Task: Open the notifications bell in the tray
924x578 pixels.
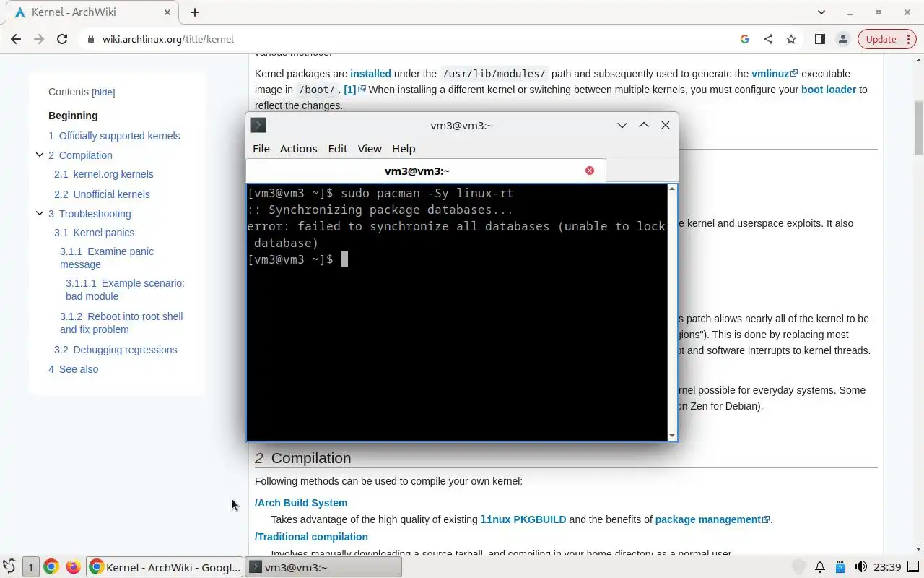Action: [820, 567]
